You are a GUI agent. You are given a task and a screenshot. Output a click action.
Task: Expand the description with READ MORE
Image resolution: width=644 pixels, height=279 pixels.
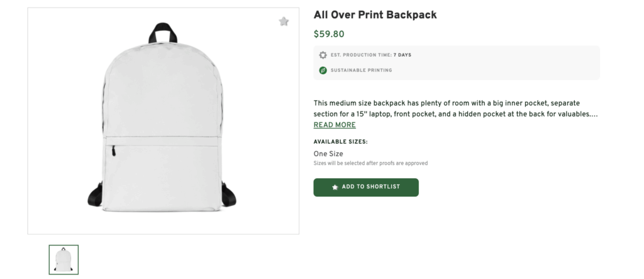335,125
